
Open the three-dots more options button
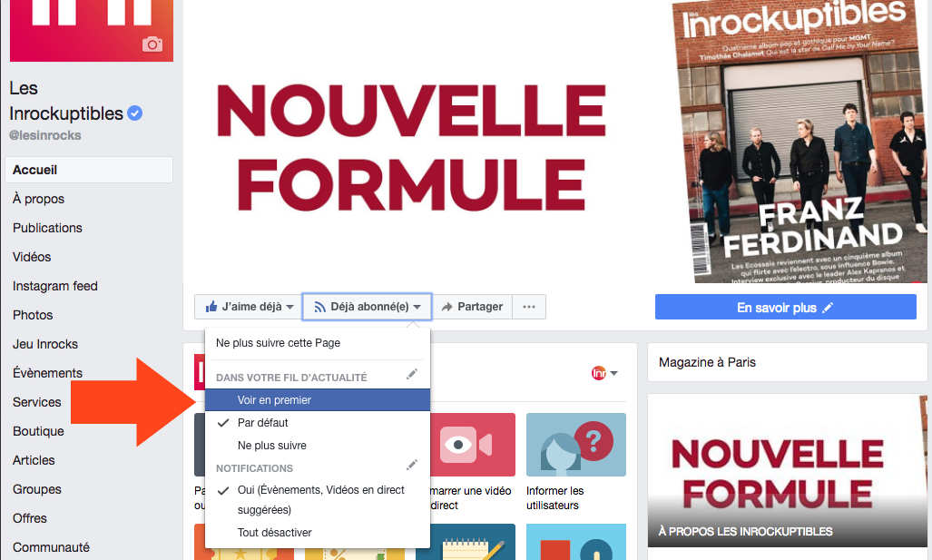click(x=529, y=307)
